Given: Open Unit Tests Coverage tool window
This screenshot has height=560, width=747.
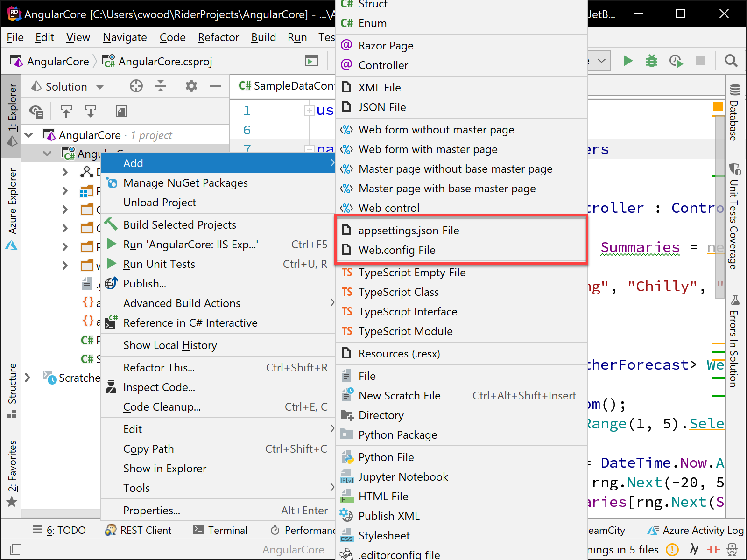Looking at the screenshot, I should pos(734,216).
